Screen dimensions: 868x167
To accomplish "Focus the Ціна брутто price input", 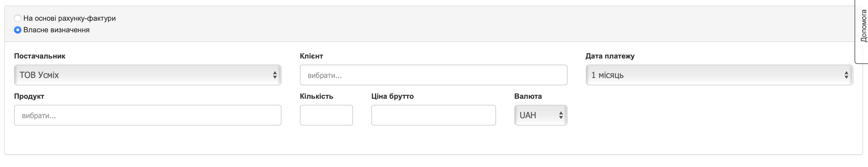I will click(x=433, y=115).
